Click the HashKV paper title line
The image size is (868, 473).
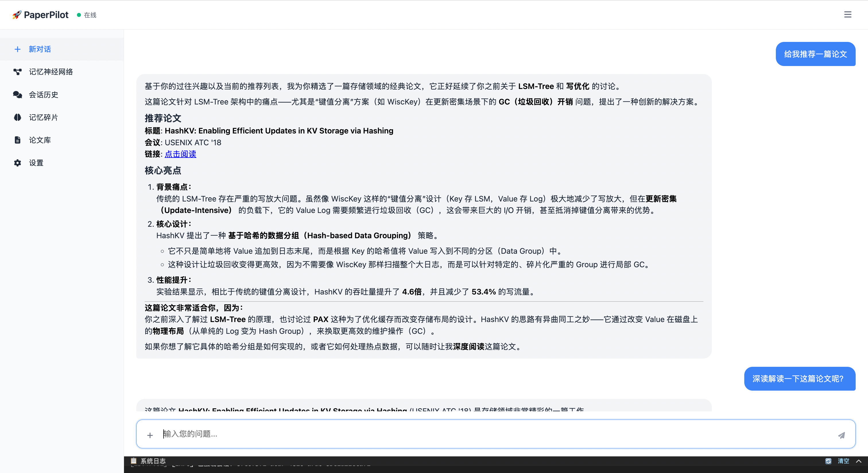coord(269,131)
